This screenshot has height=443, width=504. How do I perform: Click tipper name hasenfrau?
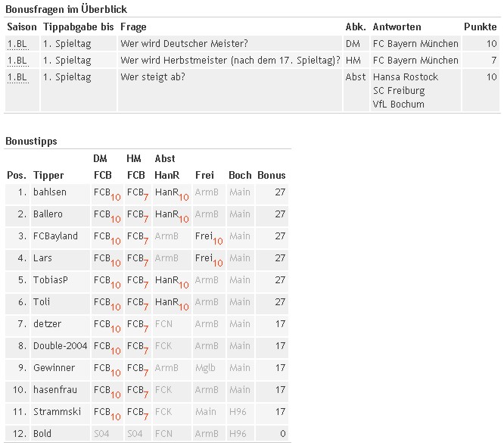[x=55, y=389]
